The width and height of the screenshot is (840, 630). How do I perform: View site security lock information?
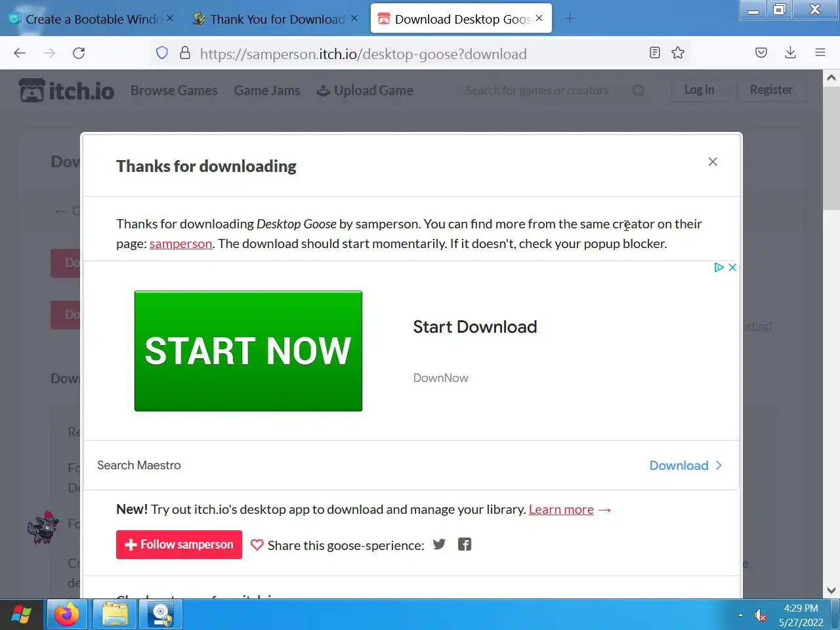[x=185, y=53]
